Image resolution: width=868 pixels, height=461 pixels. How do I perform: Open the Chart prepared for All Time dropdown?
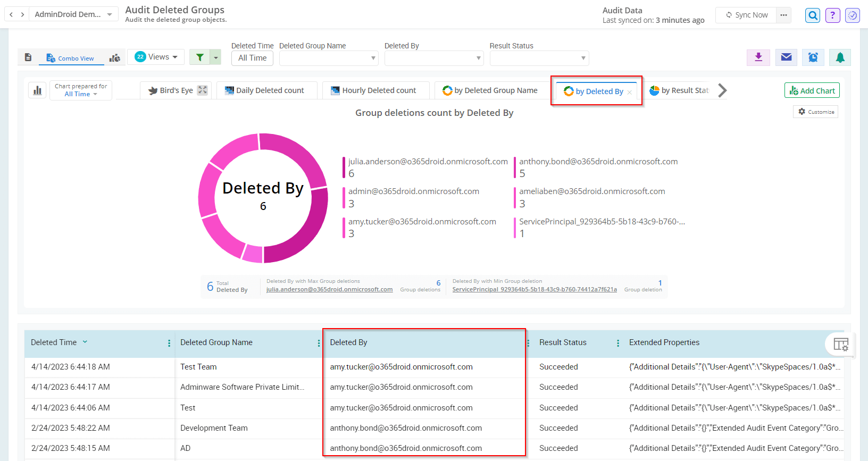pos(81,90)
